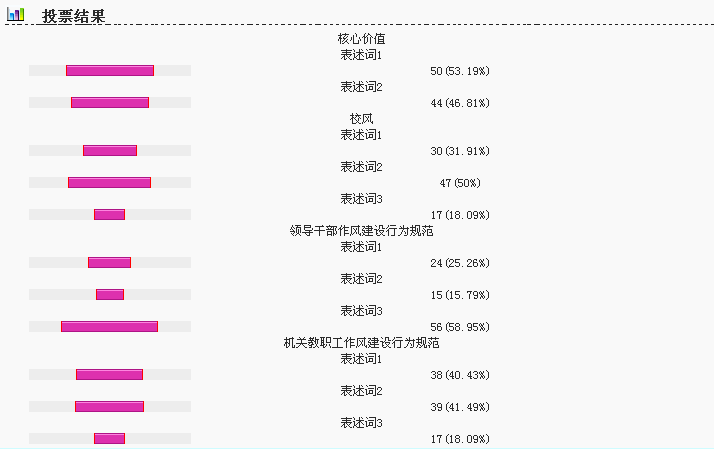Click the 24 (25.26%) vote text
Viewport: 714px width, 451px height.
460,263
